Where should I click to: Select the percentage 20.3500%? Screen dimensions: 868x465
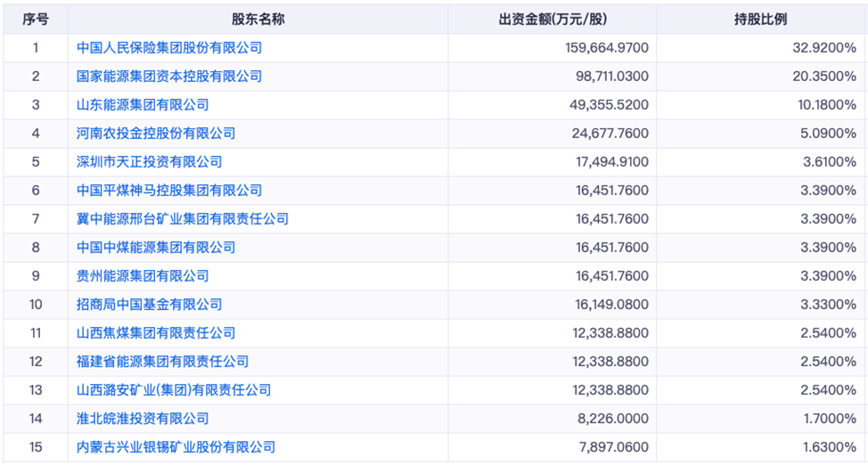coord(824,77)
